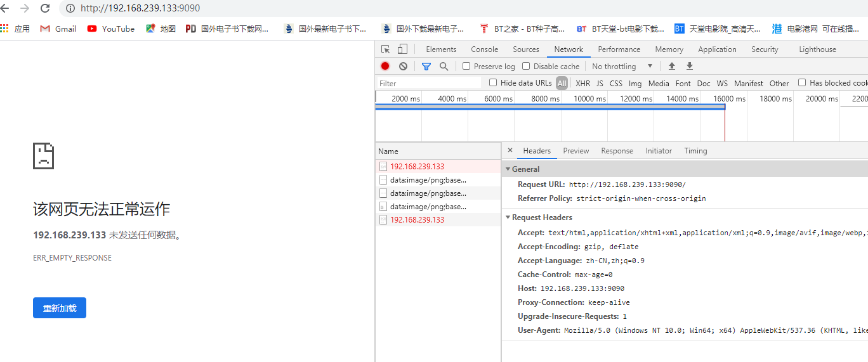Viewport: 868px width, 362px height.
Task: Switch to the Sources panel tab
Action: (526, 49)
